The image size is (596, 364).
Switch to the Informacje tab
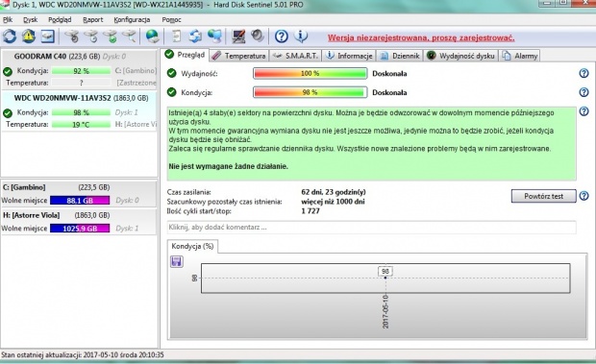[349, 56]
